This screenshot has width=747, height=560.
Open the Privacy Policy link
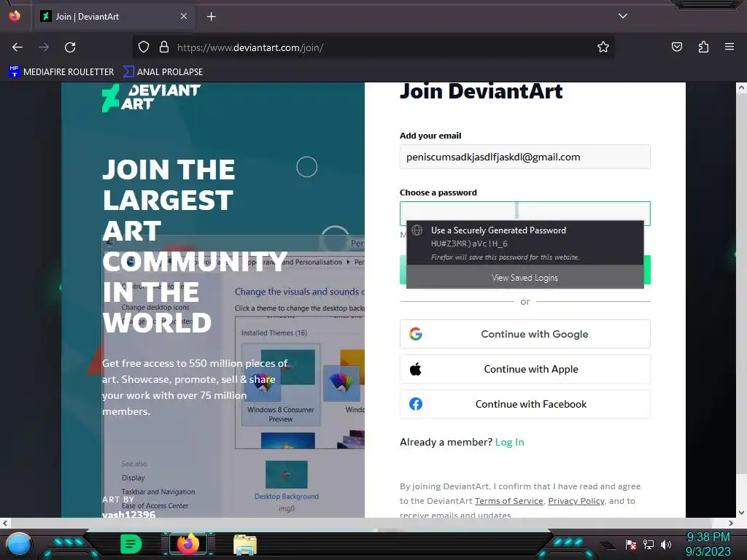(576, 501)
